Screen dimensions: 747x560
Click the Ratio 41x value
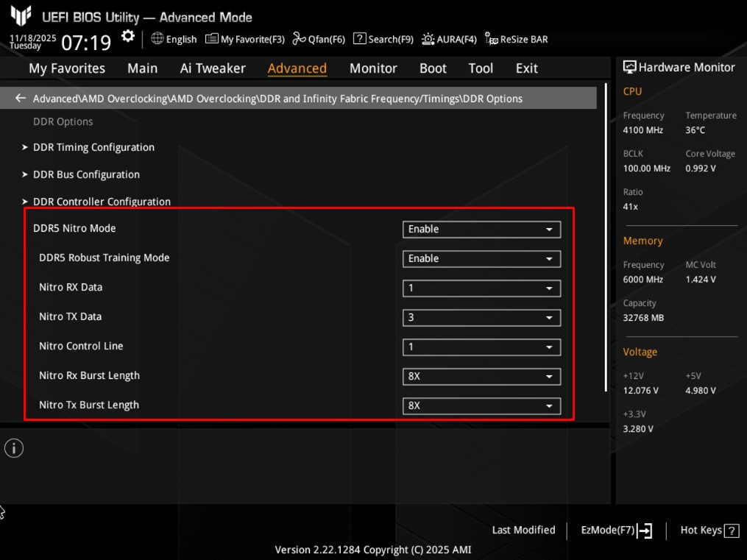(630, 207)
